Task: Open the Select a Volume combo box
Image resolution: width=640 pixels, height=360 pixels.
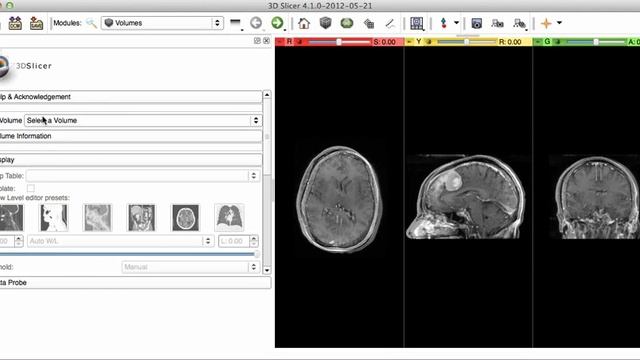Action: pyautogui.click(x=143, y=120)
